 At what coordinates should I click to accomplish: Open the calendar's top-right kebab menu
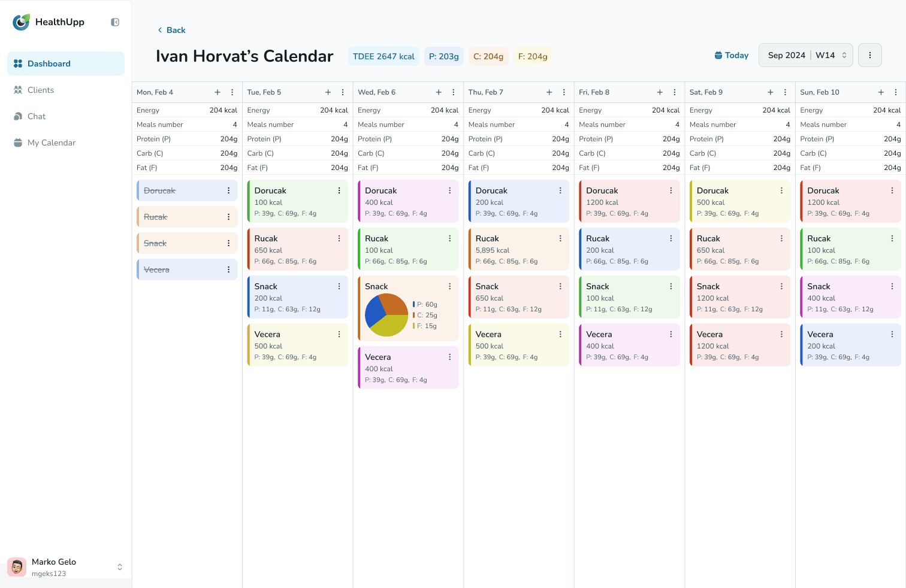pyautogui.click(x=869, y=55)
